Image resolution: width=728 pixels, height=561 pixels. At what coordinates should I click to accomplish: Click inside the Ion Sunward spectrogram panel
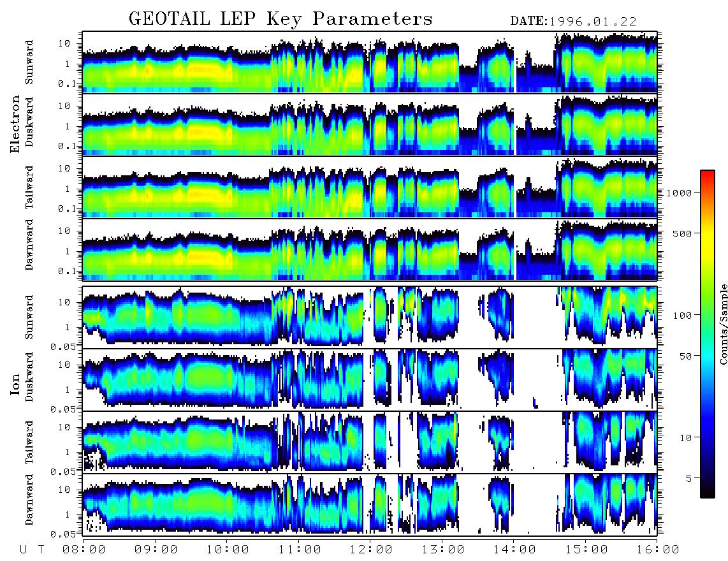(370, 317)
